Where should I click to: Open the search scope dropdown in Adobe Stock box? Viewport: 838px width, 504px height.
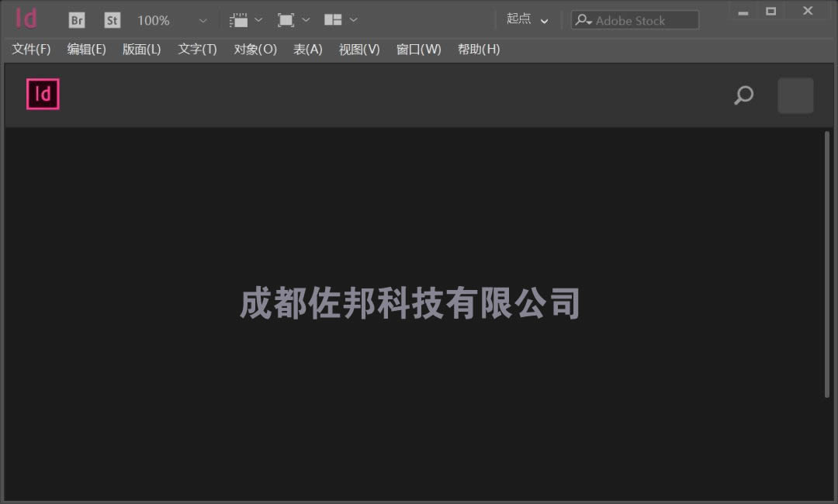[x=584, y=20]
